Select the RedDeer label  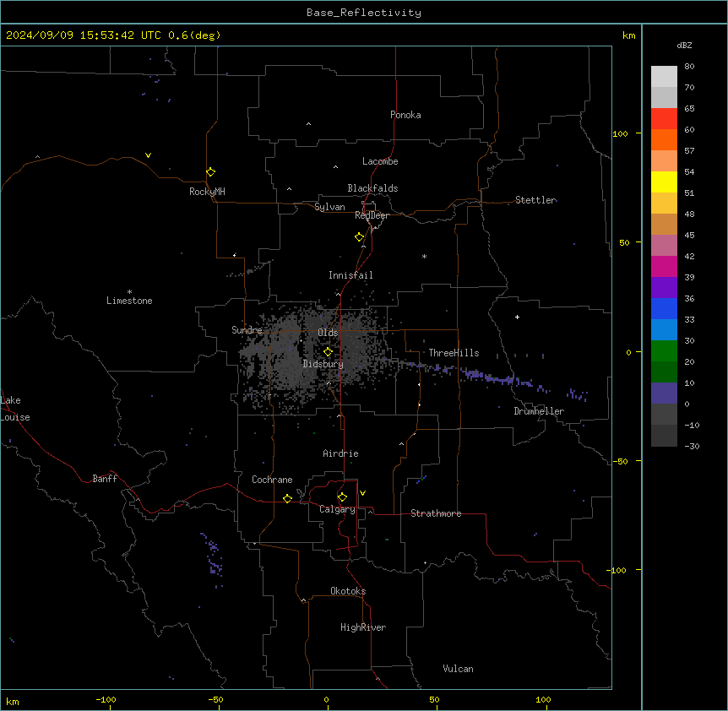point(372,215)
